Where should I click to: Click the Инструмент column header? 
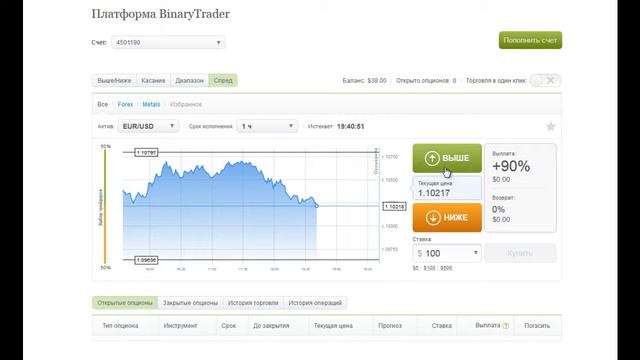coord(180,326)
